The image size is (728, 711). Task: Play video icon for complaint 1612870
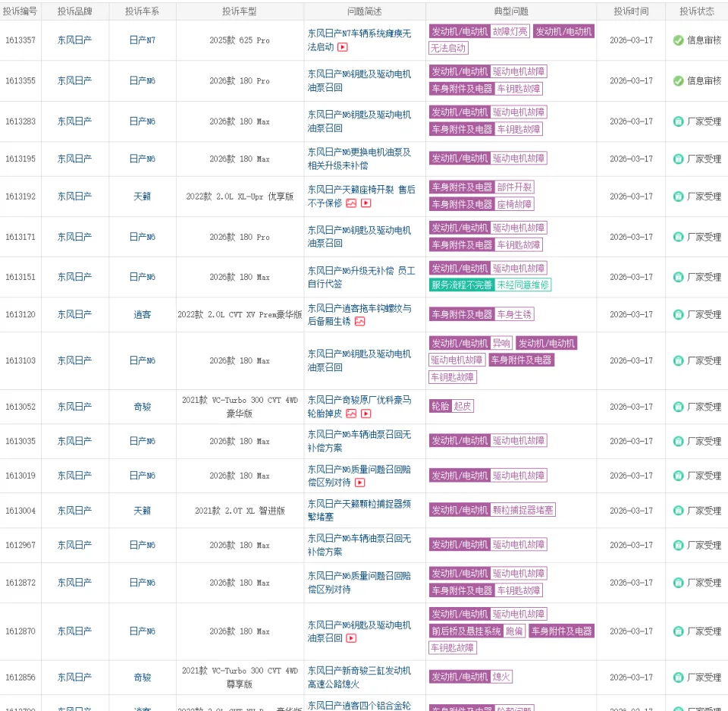point(351,638)
